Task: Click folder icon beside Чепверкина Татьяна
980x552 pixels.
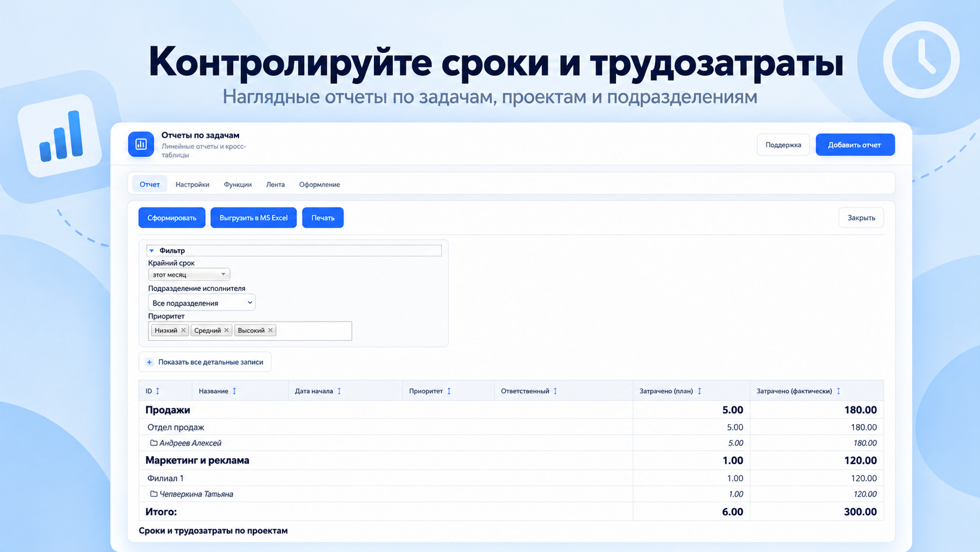Action: tap(154, 494)
